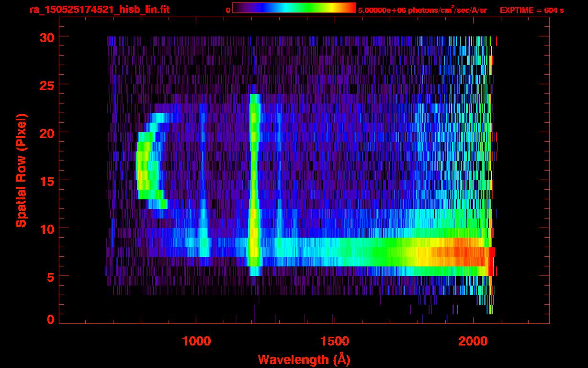
Task: Click the 1000 tick label on wavelength axis
Action: [x=196, y=341]
